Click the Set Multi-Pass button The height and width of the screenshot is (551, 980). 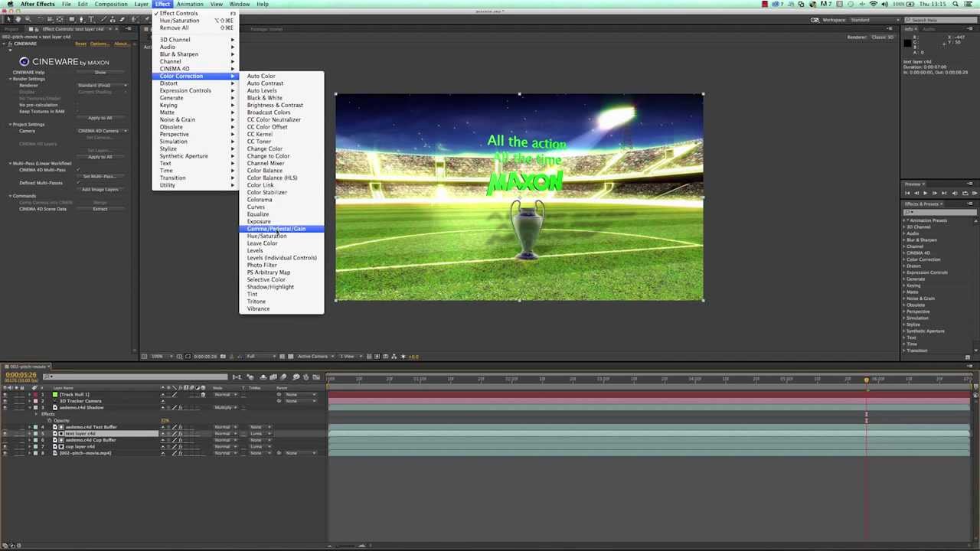pos(100,176)
